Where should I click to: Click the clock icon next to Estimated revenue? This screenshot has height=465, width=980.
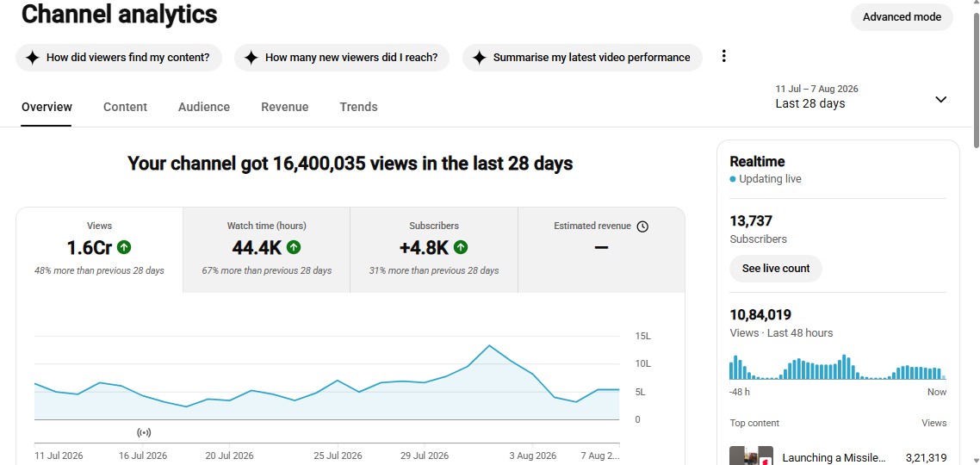(x=642, y=226)
